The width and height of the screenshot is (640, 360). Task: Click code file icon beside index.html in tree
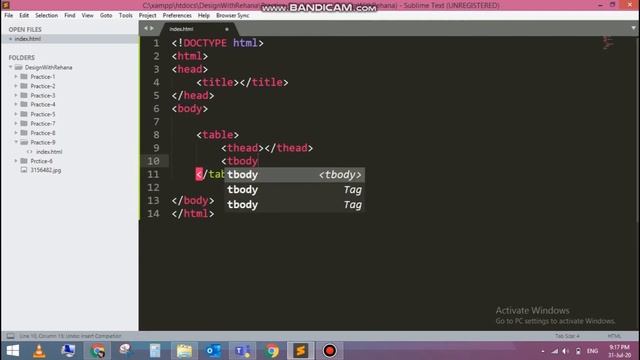click(29, 151)
